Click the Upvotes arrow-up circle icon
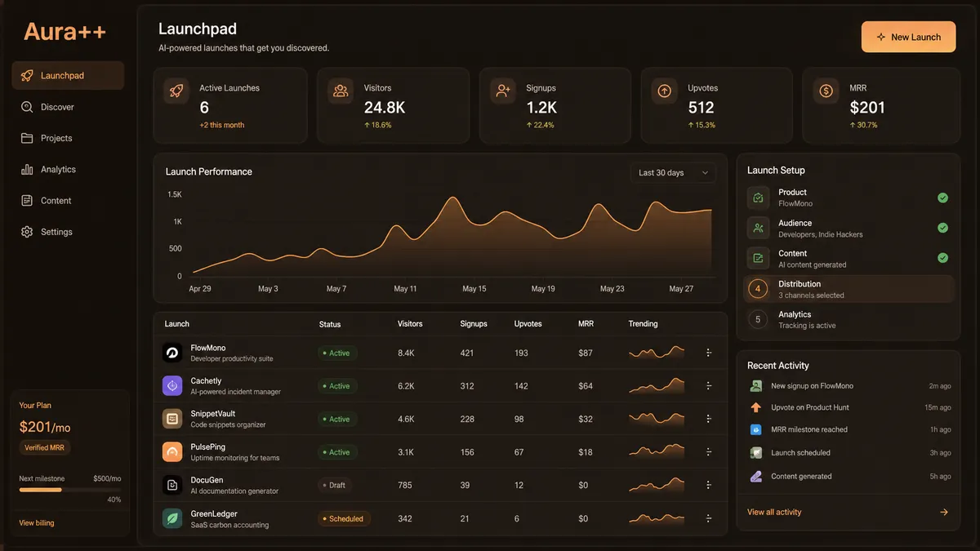This screenshot has width=980, height=551. (x=665, y=91)
